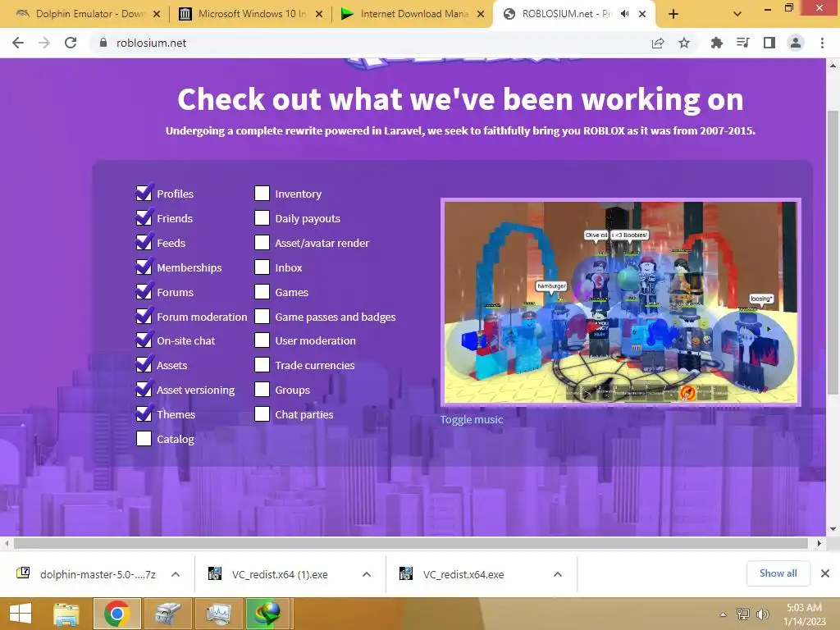840x630 pixels.
Task: Uncheck the Themes checkbox
Action: coord(144,413)
